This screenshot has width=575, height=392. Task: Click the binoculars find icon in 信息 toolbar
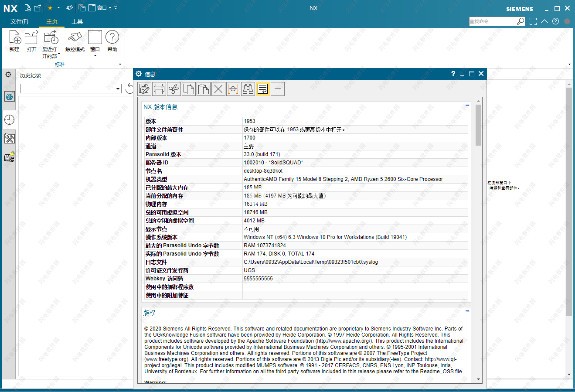(x=248, y=89)
